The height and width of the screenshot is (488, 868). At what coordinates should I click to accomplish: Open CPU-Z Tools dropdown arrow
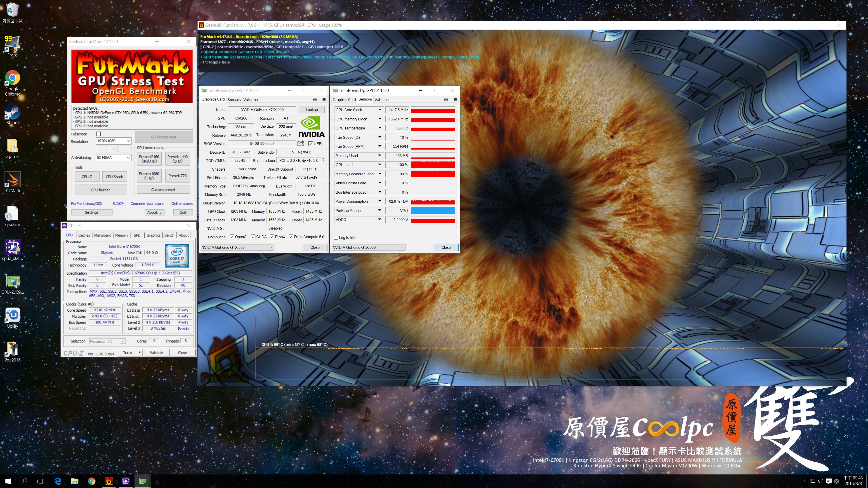click(x=139, y=353)
